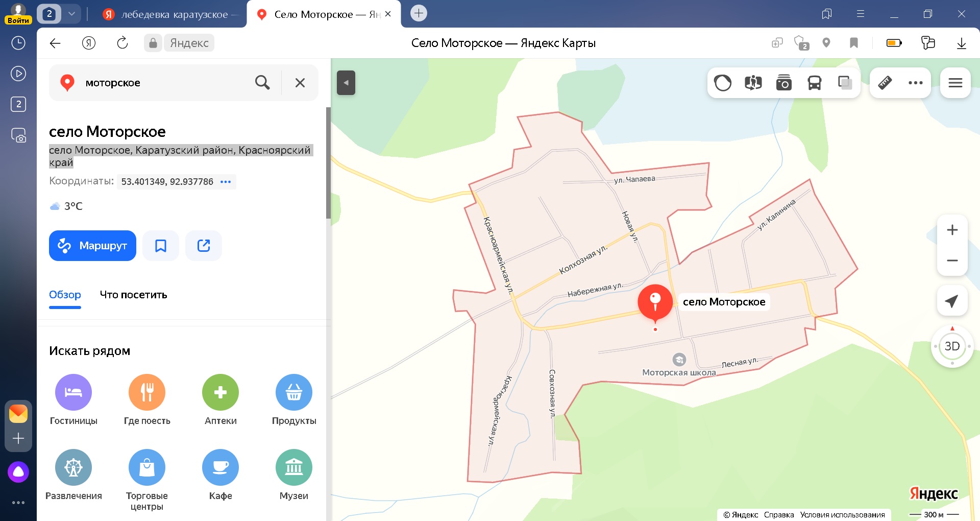Run the map search magnifier
This screenshot has width=980, height=521.
coord(262,82)
